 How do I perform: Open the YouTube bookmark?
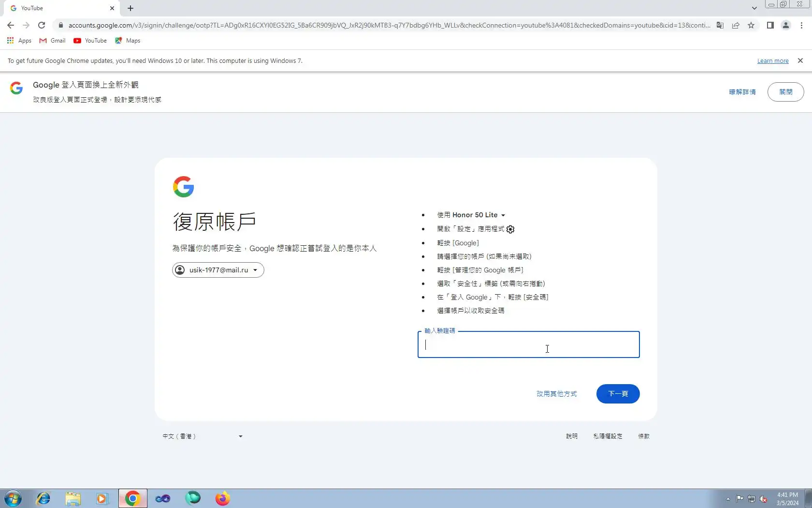click(90, 41)
